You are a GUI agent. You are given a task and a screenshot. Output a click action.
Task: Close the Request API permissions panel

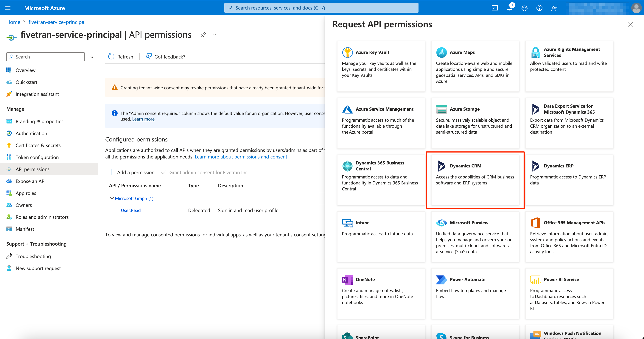pos(631,24)
